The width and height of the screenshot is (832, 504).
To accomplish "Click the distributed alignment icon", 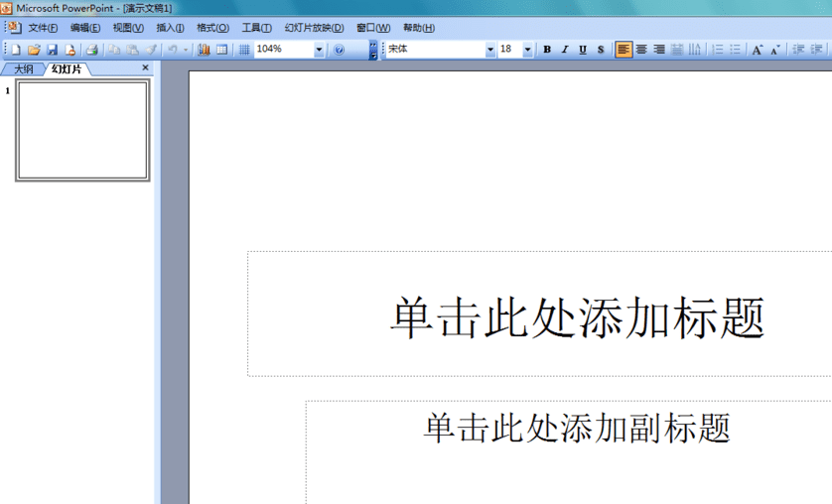I will pyautogui.click(x=677, y=50).
